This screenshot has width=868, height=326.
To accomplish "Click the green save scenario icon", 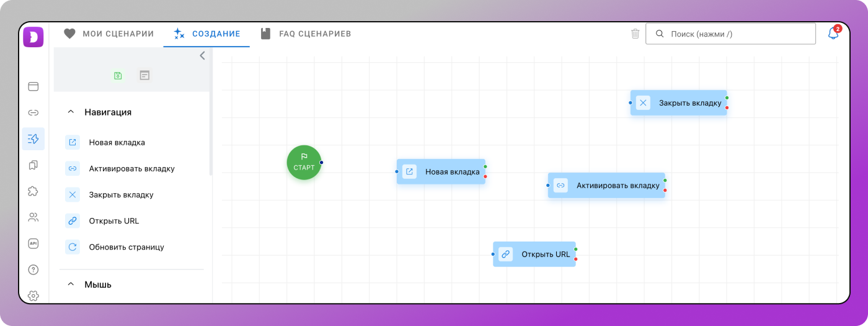I will (118, 76).
